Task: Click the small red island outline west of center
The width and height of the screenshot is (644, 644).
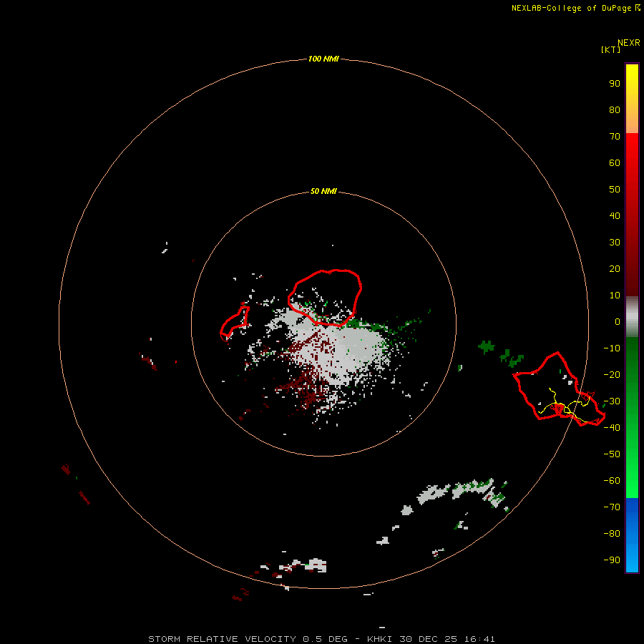Action: [x=235, y=323]
